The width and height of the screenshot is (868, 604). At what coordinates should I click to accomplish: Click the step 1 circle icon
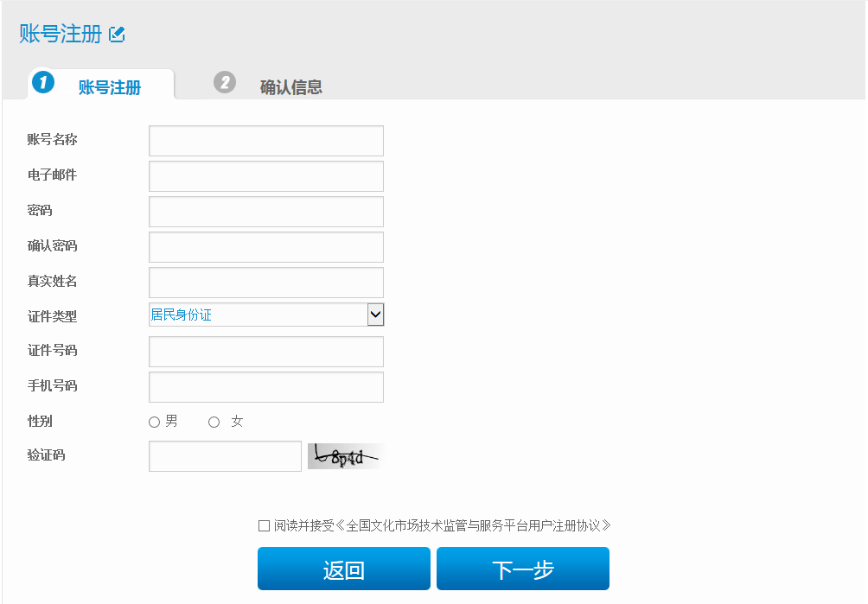pyautogui.click(x=43, y=83)
